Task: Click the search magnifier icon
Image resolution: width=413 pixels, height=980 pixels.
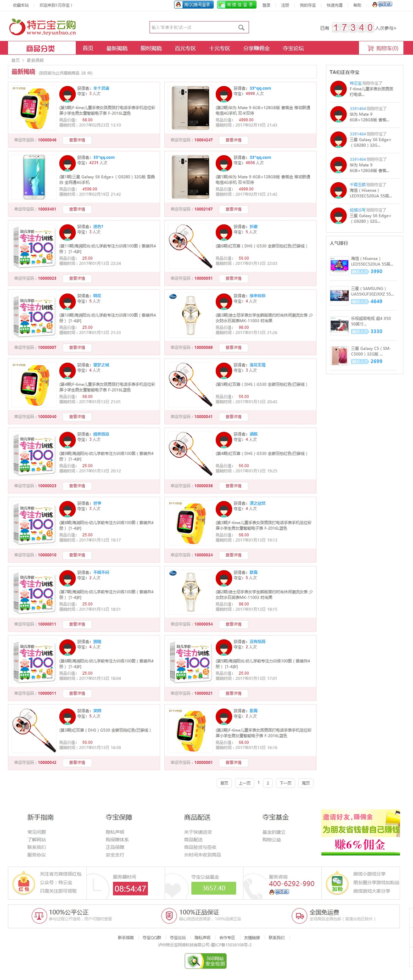Action: tap(241, 28)
